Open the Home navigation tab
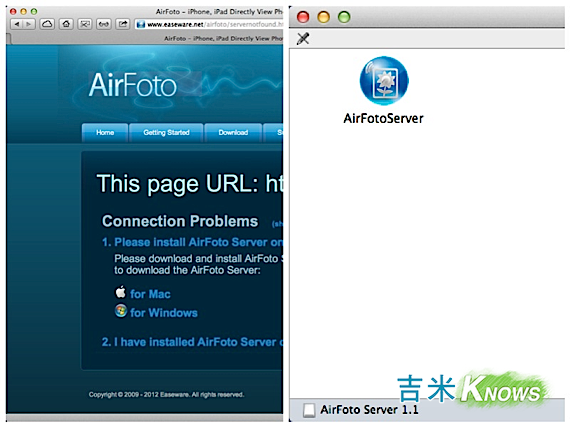The height and width of the screenshot is (428, 570). click(105, 133)
